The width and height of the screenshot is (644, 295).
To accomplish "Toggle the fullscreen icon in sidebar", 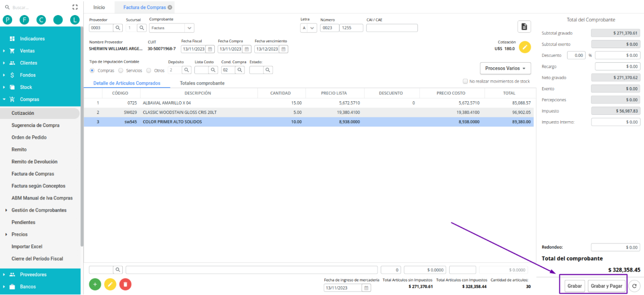I will (75, 7).
